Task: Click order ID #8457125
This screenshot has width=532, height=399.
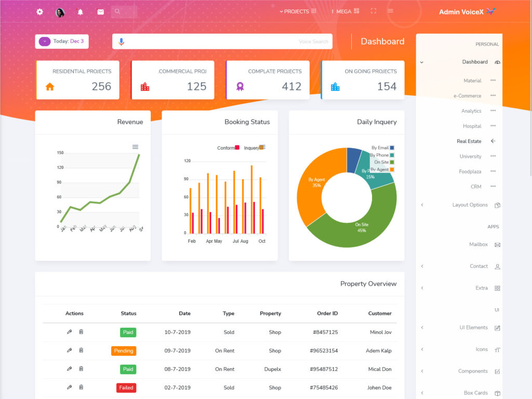Action: (x=325, y=332)
